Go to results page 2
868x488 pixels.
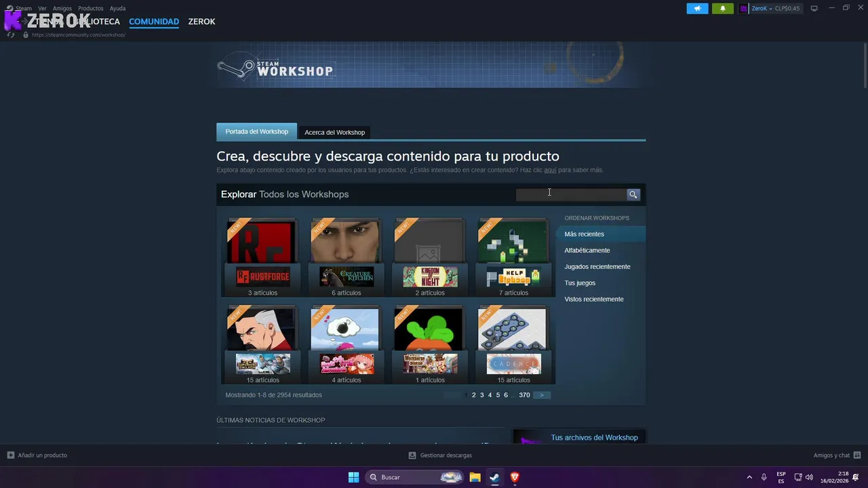coord(474,395)
